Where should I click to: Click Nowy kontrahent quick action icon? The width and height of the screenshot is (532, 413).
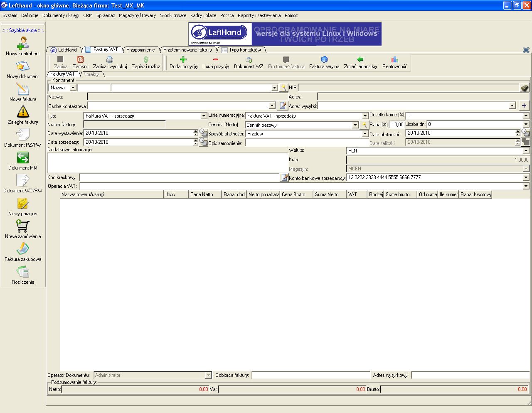coord(23,43)
